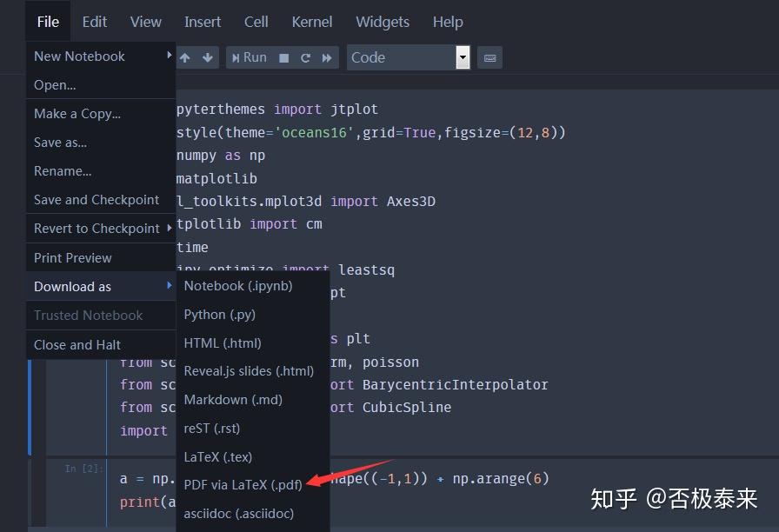Expand the New Notebook submenu

tap(79, 56)
